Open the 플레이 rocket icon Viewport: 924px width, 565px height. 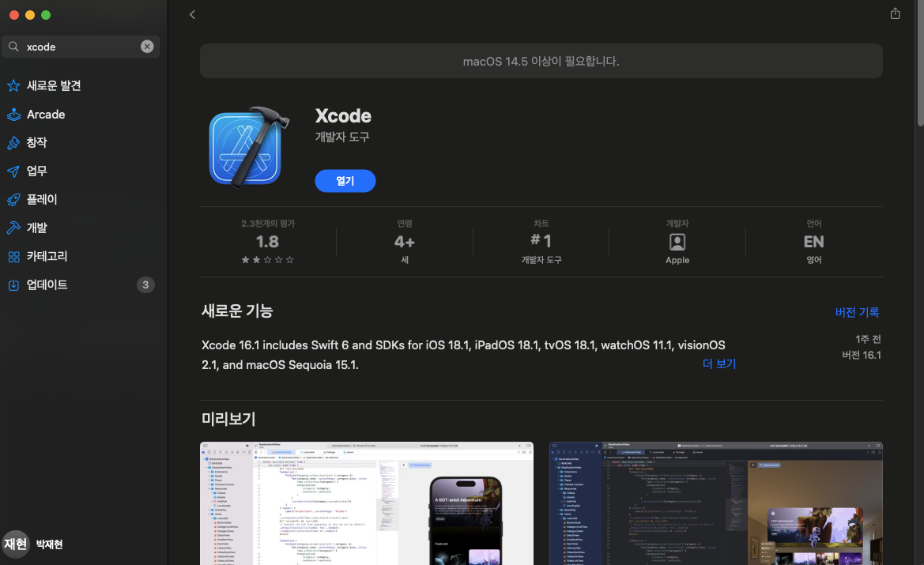pos(13,200)
